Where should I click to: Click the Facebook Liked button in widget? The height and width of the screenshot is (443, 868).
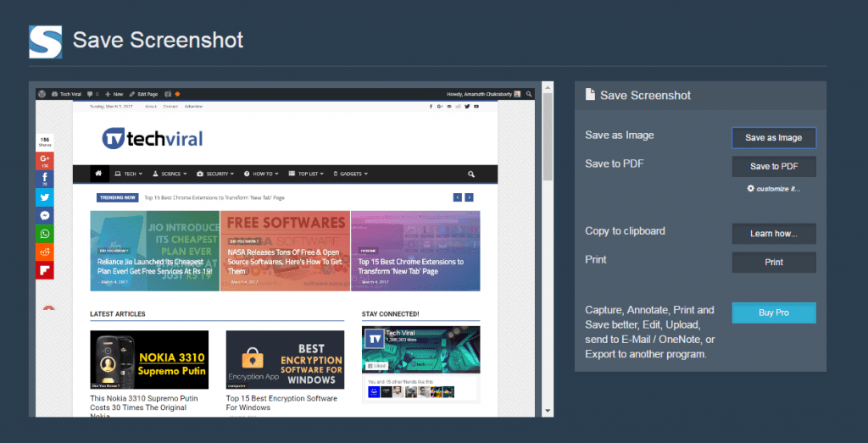376,366
